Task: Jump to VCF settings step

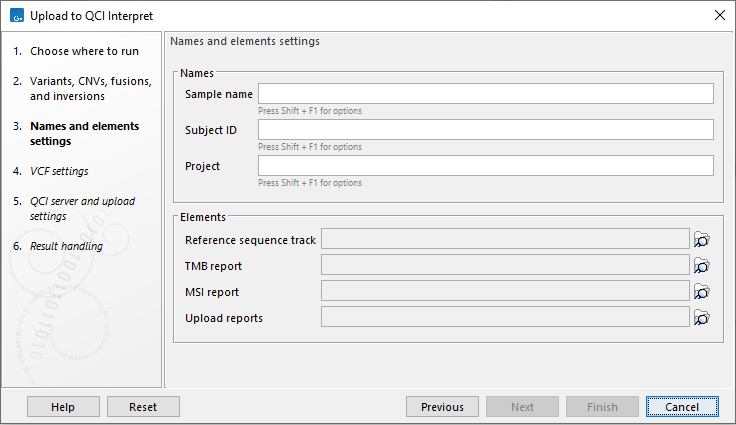Action: 59,171
